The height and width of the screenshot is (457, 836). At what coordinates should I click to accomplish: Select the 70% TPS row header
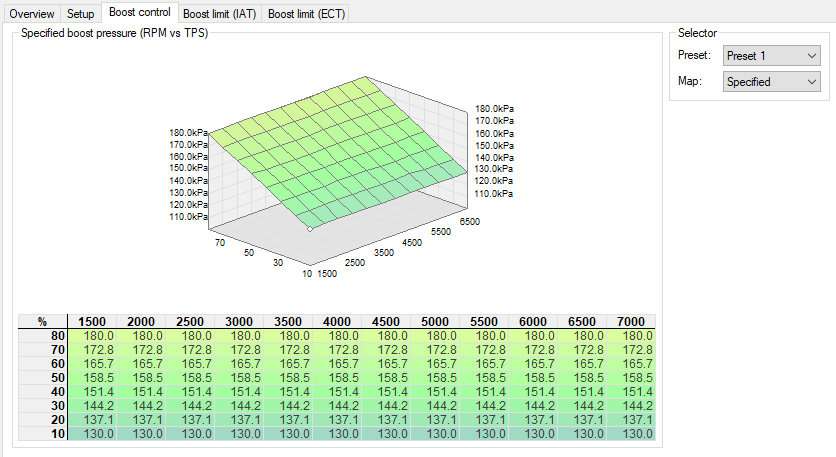(x=43, y=350)
